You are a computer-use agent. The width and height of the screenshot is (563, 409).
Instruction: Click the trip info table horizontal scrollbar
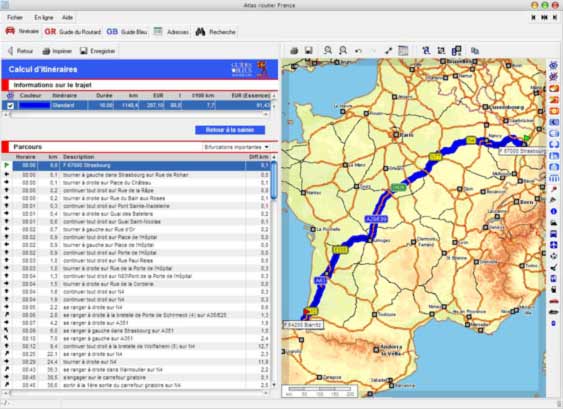pyautogui.click(x=136, y=114)
